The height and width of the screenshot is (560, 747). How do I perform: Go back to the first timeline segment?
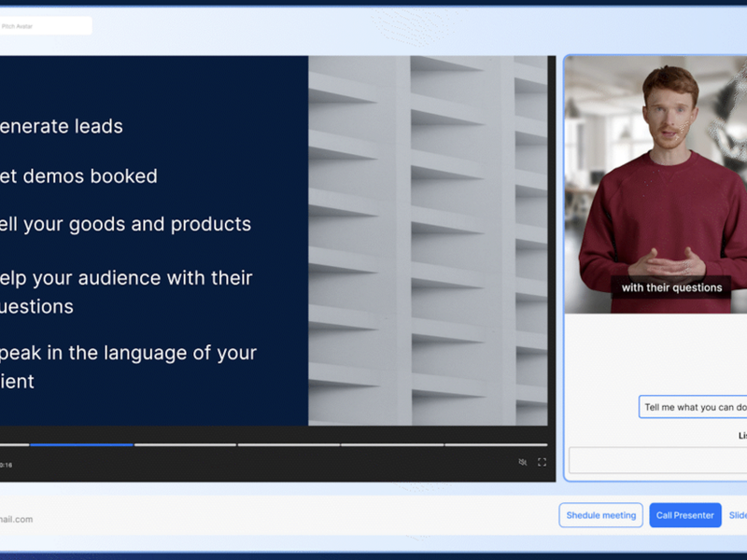[14, 445]
